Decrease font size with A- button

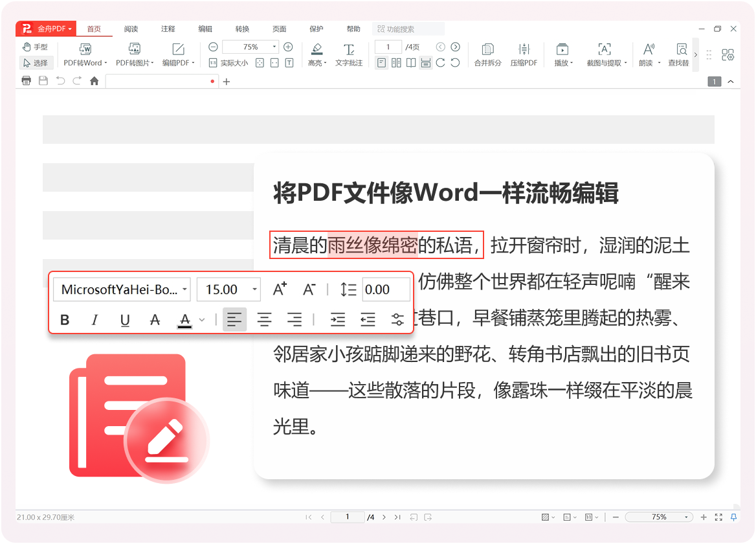point(309,289)
